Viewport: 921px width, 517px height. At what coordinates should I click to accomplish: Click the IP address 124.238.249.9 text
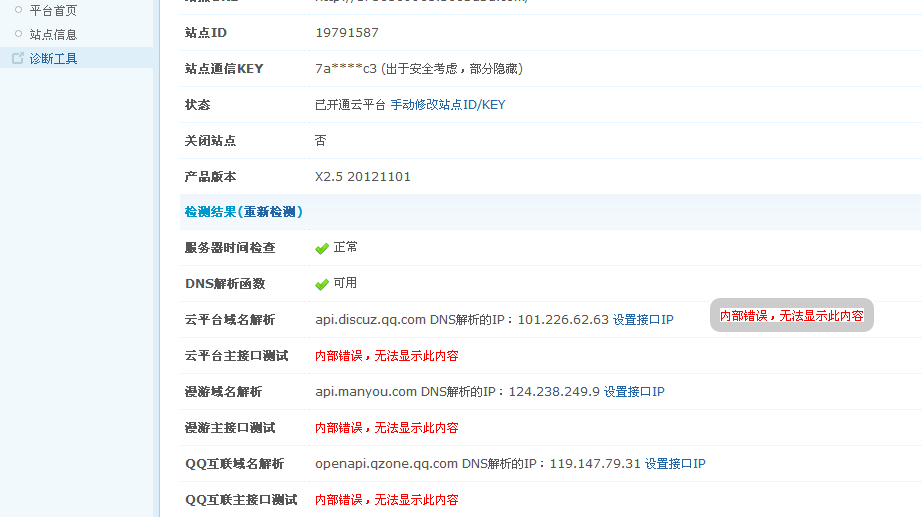click(554, 392)
